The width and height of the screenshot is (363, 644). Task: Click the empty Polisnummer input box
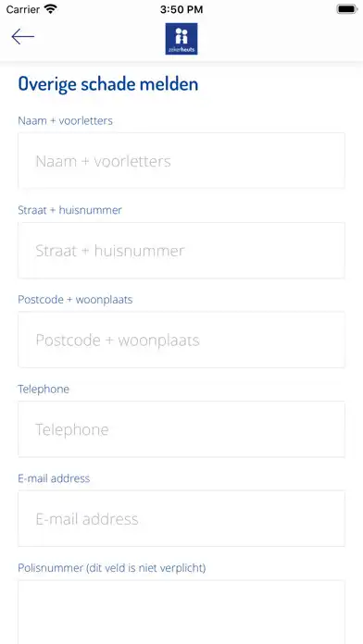[x=181, y=612]
